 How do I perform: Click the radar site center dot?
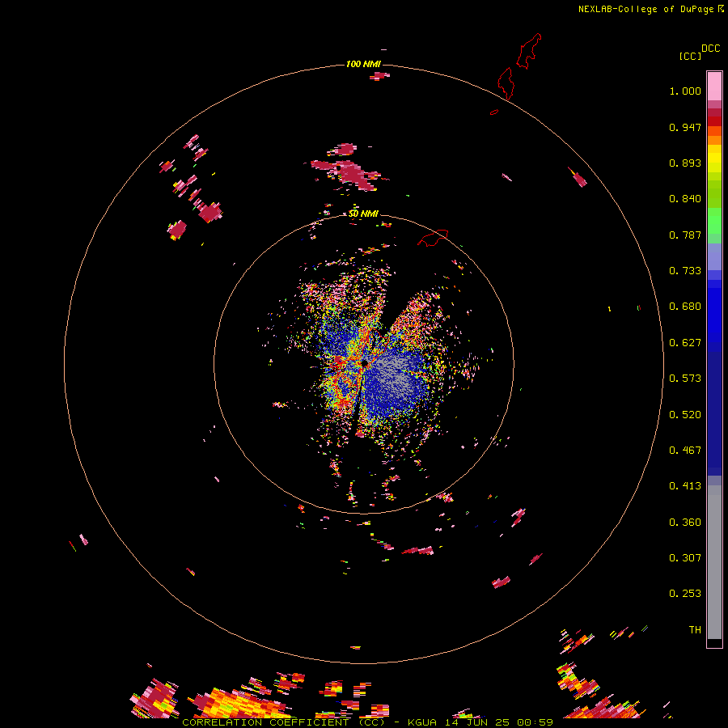tap(365, 363)
